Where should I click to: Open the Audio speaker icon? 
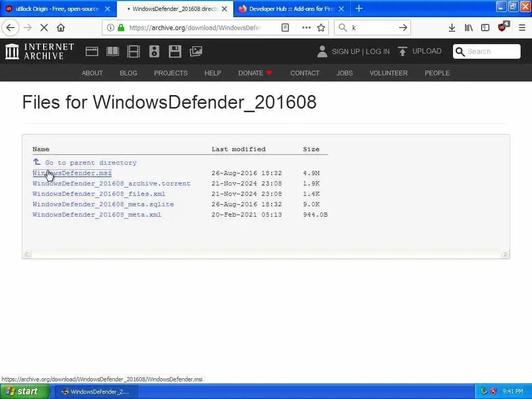(154, 51)
